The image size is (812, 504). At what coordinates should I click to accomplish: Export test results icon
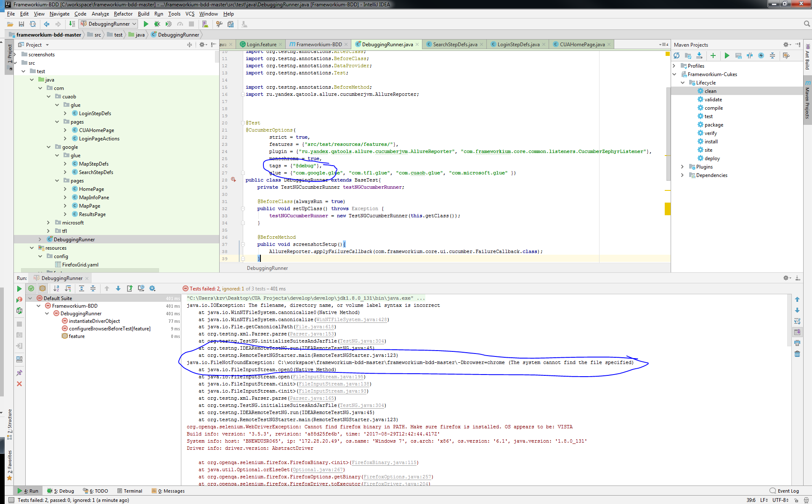[x=130, y=288]
